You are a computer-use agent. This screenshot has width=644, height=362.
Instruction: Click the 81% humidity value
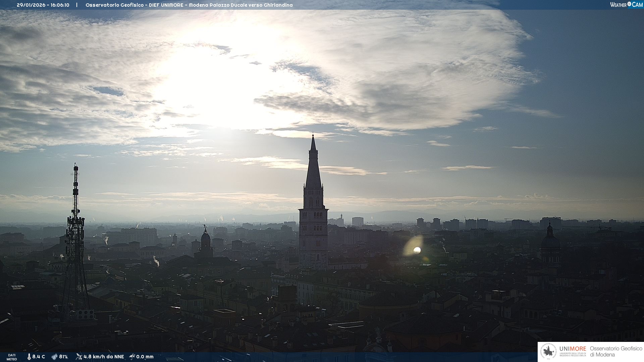(x=63, y=357)
